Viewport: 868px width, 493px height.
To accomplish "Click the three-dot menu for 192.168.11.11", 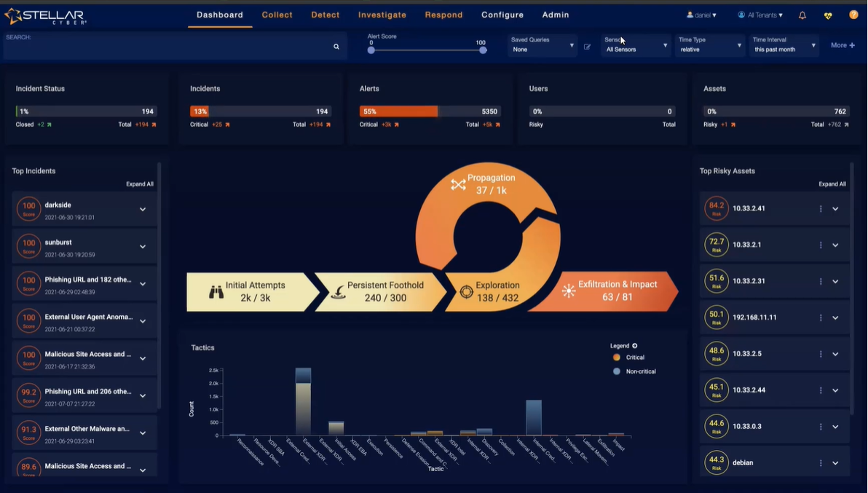I will tap(821, 318).
